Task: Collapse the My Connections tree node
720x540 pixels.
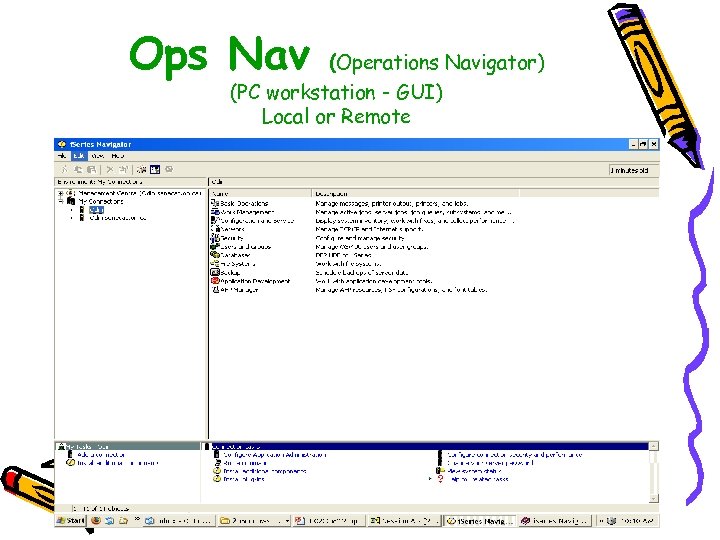Action: (60, 201)
